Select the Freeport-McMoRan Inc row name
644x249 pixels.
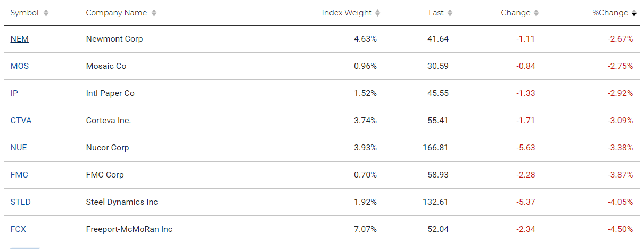pos(129,229)
